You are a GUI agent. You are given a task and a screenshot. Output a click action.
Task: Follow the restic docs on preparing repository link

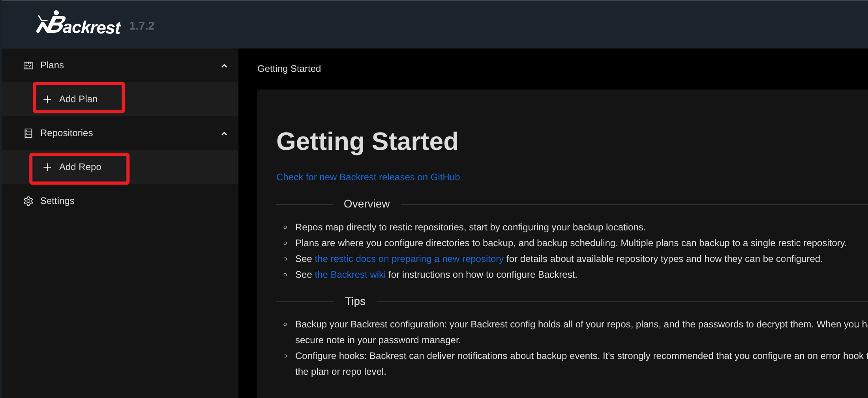409,259
